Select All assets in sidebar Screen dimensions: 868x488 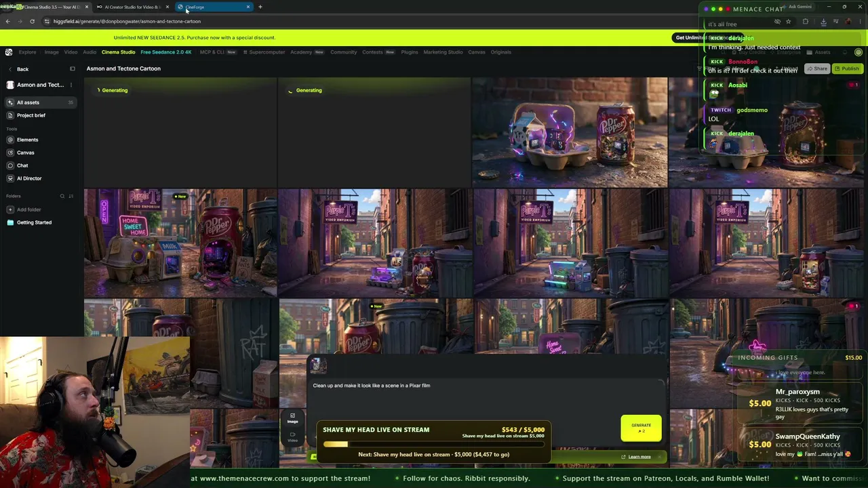39,102
